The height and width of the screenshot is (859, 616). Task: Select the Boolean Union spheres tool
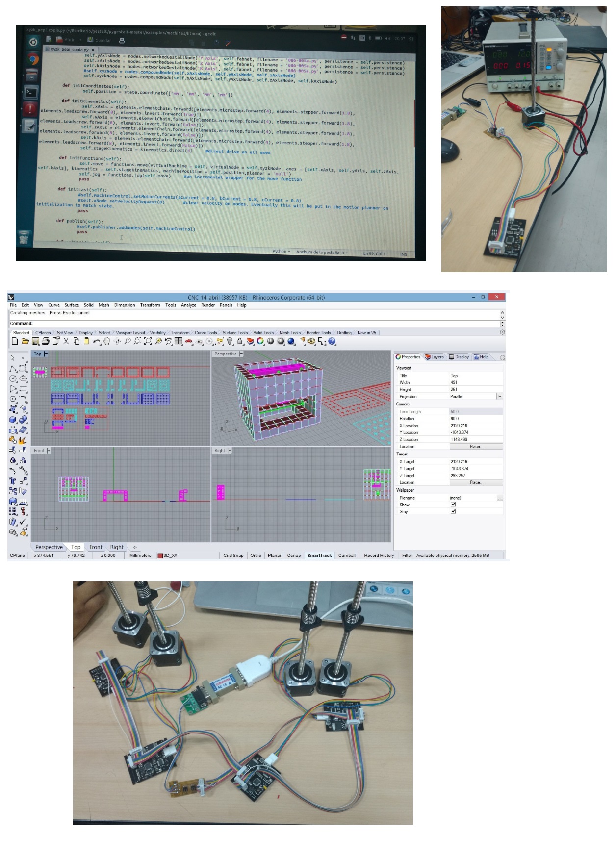(x=23, y=420)
